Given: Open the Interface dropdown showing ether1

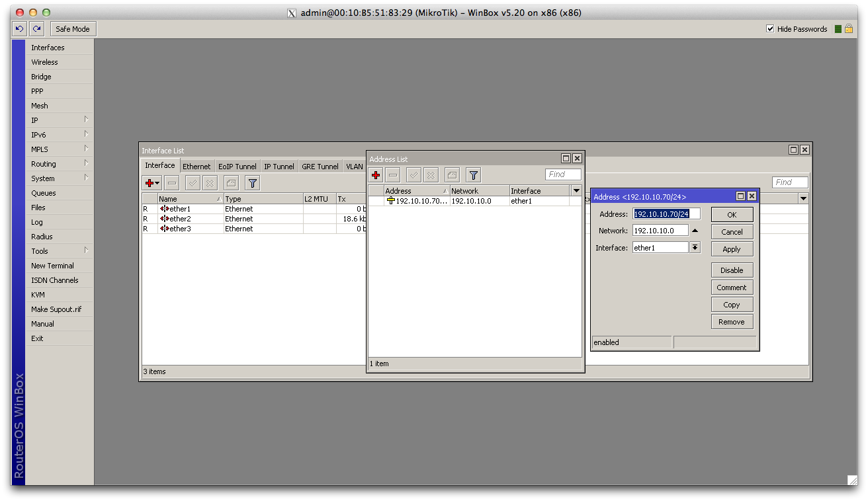Looking at the screenshot, I should (x=695, y=248).
